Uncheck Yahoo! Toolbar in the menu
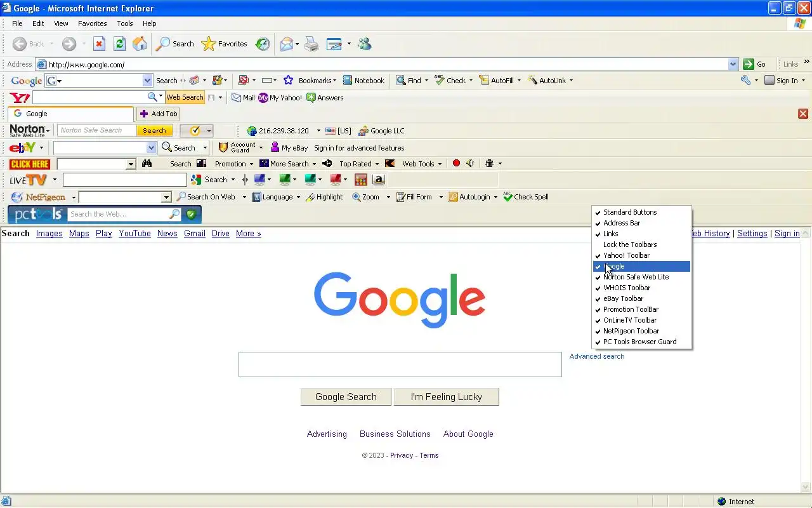The width and height of the screenshot is (812, 508). pos(642,255)
